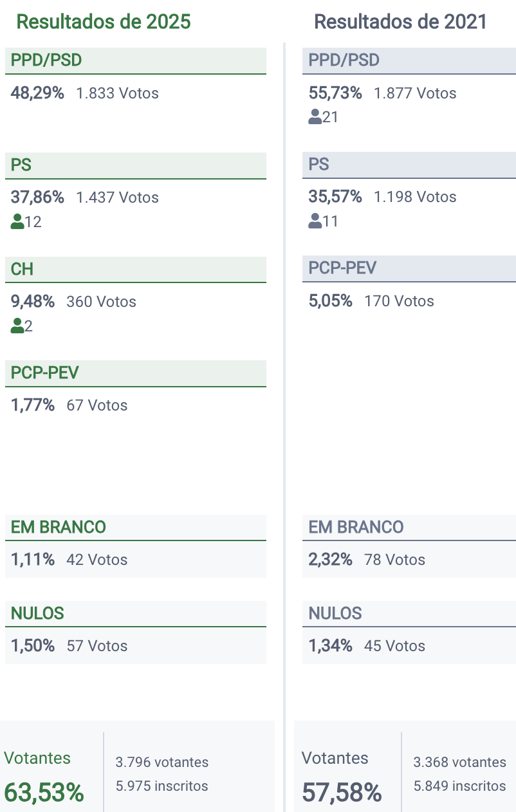The width and height of the screenshot is (516, 812).
Task: Click the PS header in 2021 results
Action: 319,165
